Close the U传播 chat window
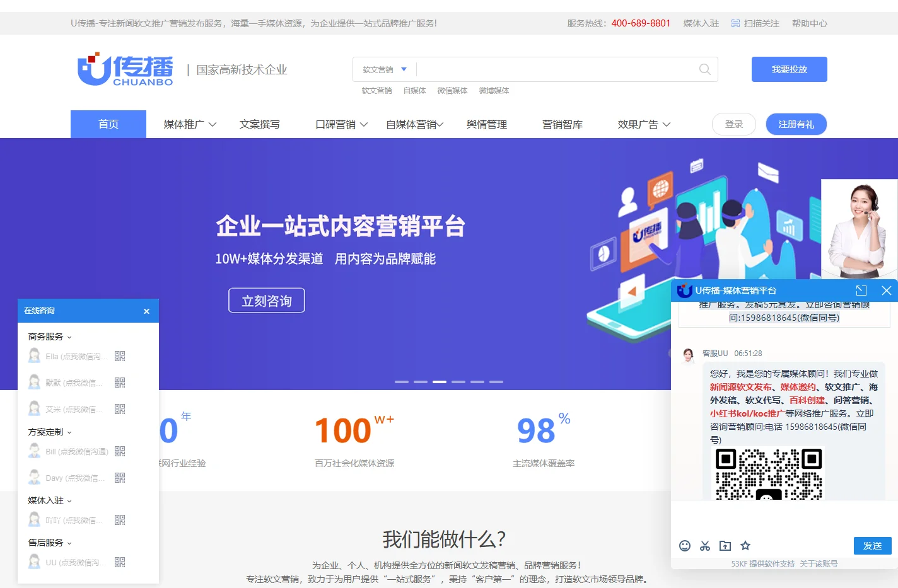898x588 pixels. (887, 291)
